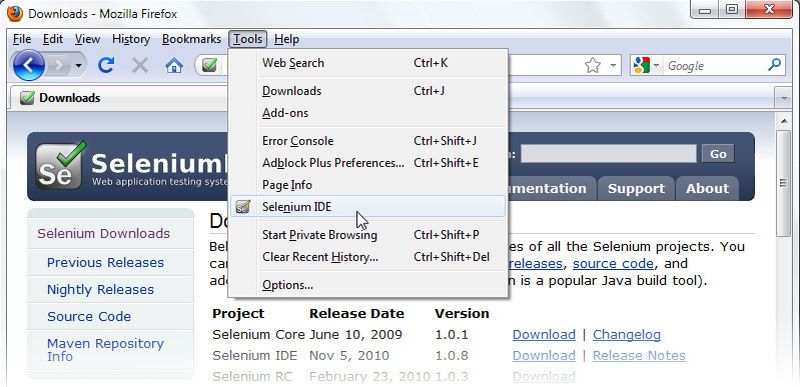Viewport: 800px width, 387px height.
Task: Open Adblock Plus Preferences menu entry
Action: (x=367, y=163)
